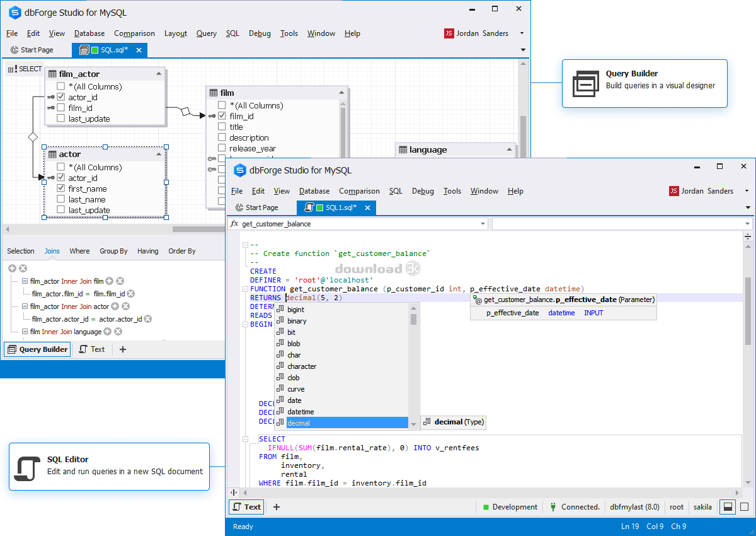Screen dimensions: 756x536
Task: Click the Text view button in SQL Editor
Action: tap(246, 507)
